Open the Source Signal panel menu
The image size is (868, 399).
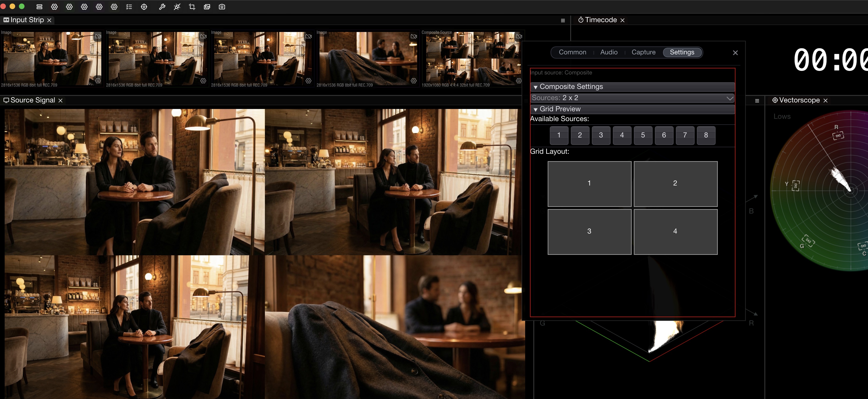click(x=757, y=100)
